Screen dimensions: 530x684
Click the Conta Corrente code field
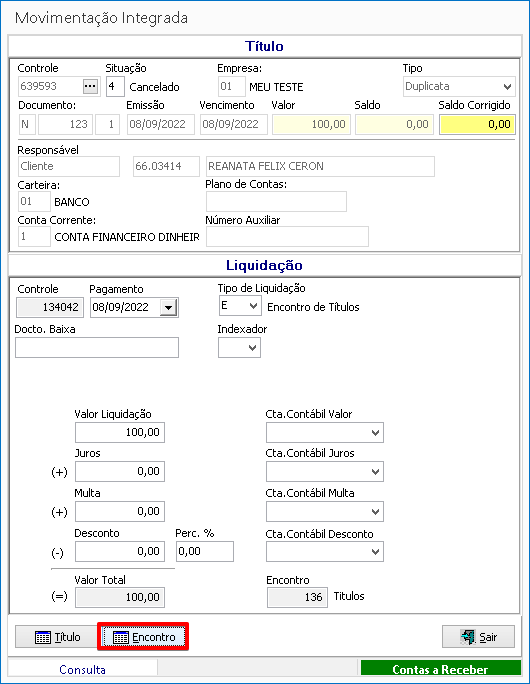point(34,236)
